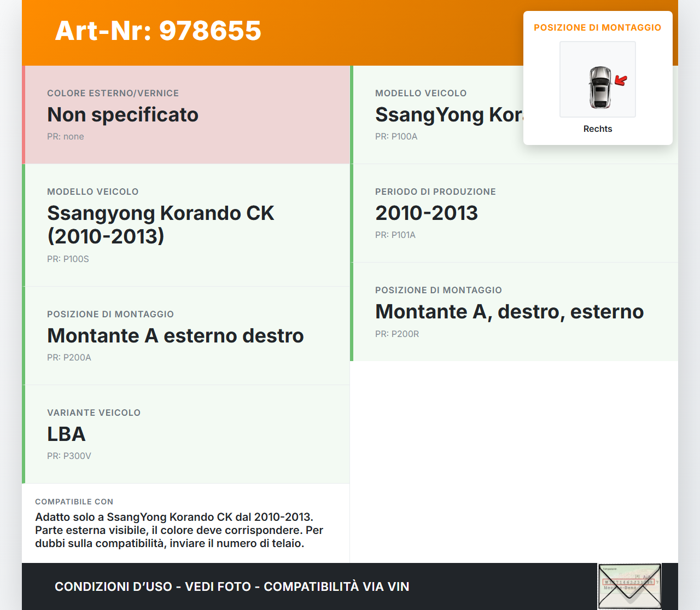Select 'Ssangyong Korando CK (2010-2013)' model value
This screenshot has width=700, height=610.
(161, 225)
